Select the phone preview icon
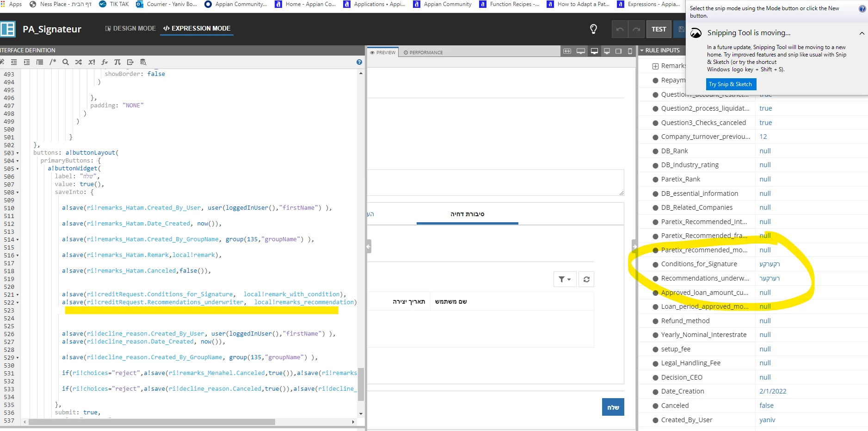 (630, 51)
